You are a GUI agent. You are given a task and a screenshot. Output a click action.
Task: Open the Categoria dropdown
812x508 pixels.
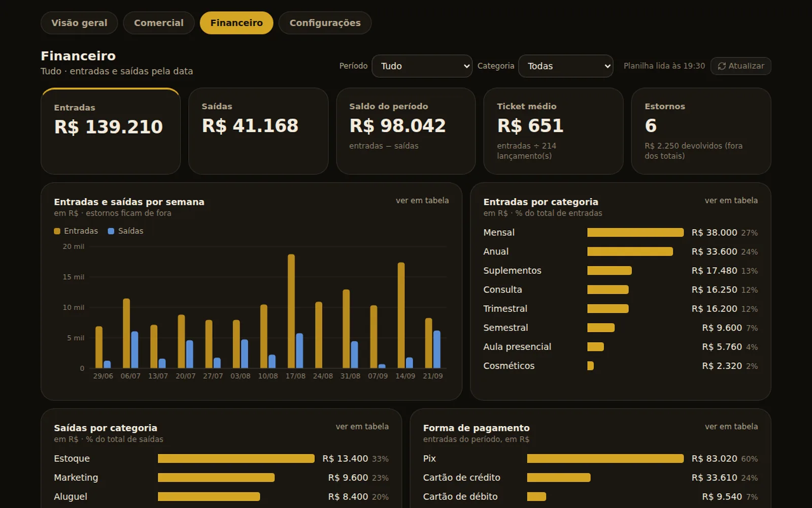coord(566,66)
